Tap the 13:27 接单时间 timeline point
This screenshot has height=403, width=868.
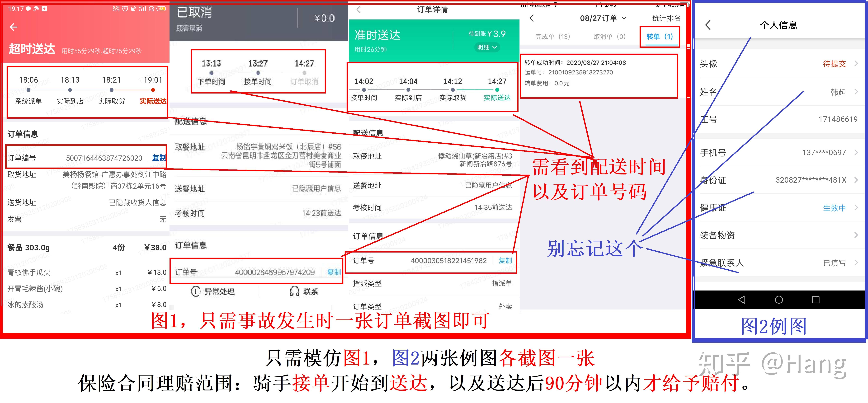tap(258, 73)
